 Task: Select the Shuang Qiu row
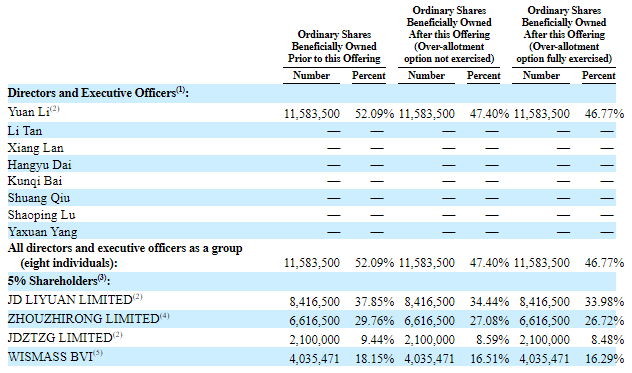pos(312,198)
